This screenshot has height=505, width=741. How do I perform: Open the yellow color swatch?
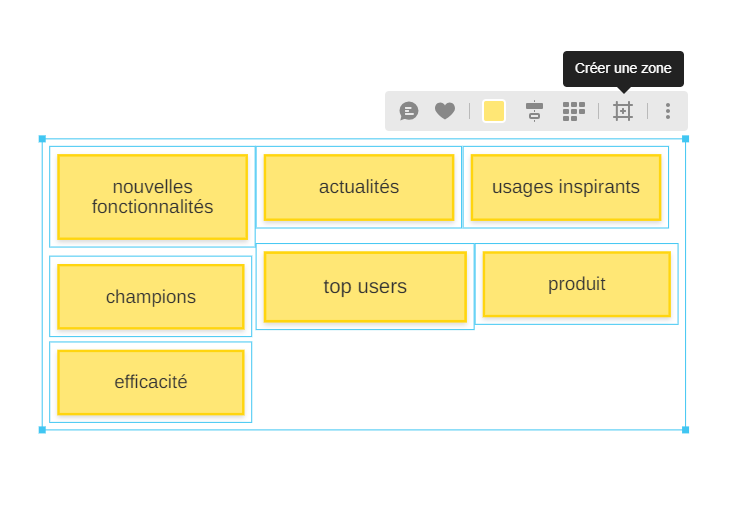tap(494, 111)
